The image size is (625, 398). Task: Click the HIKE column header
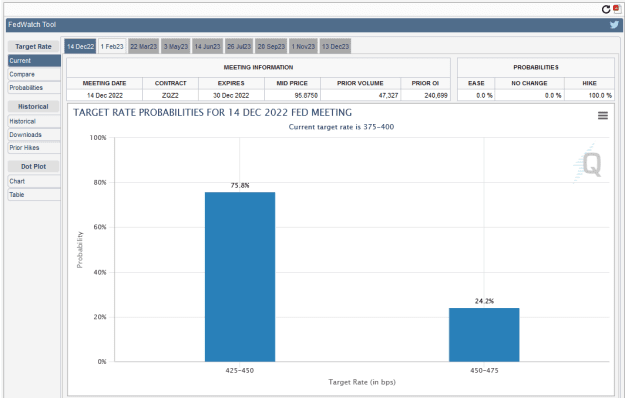pos(590,83)
